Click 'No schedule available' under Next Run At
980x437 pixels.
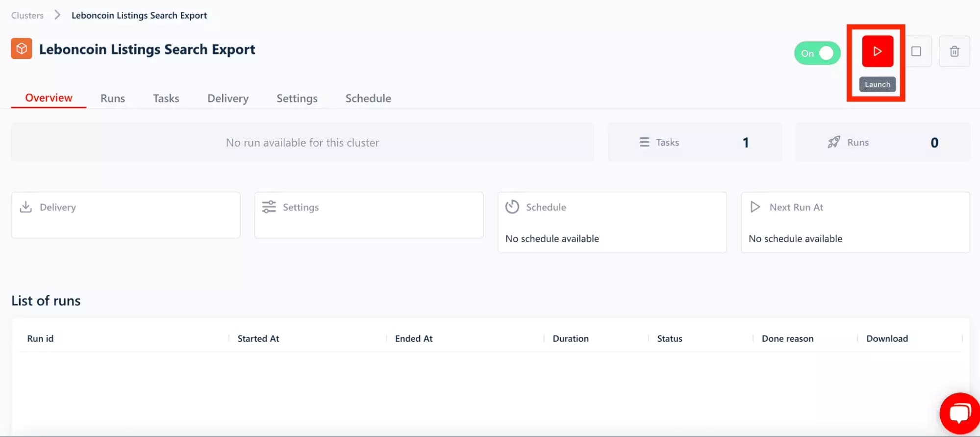(795, 238)
